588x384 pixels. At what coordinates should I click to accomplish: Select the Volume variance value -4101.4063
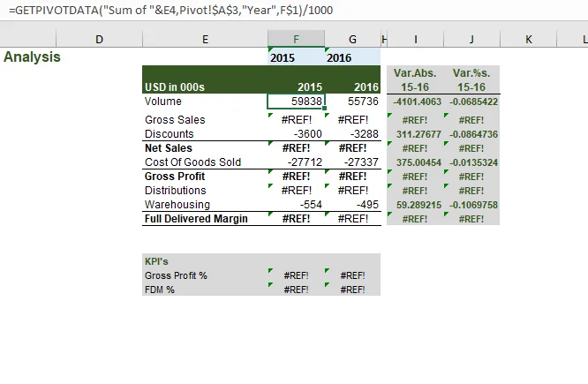pyautogui.click(x=415, y=102)
